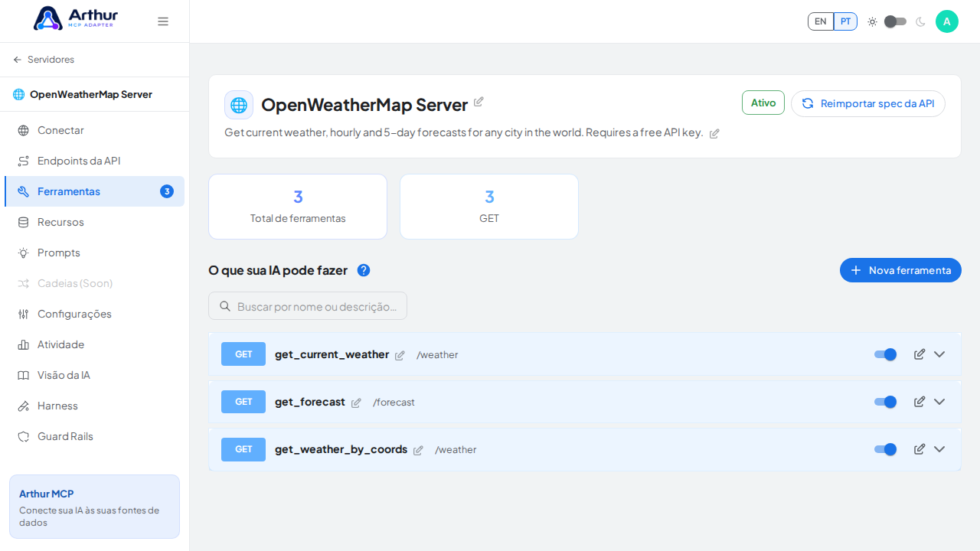Open editor for get_current_weather tool
Screen dimensions: 980x551
(x=920, y=354)
